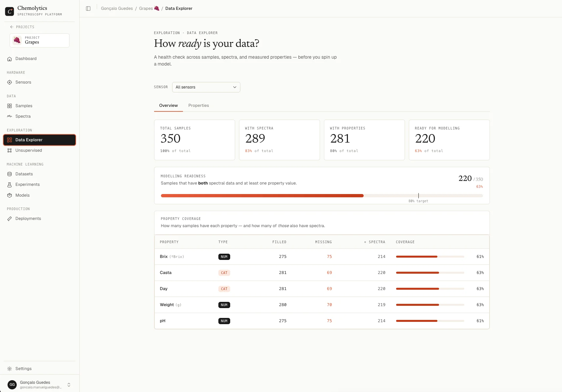
Task: Click the Chemolytics logo icon
Action: click(10, 11)
